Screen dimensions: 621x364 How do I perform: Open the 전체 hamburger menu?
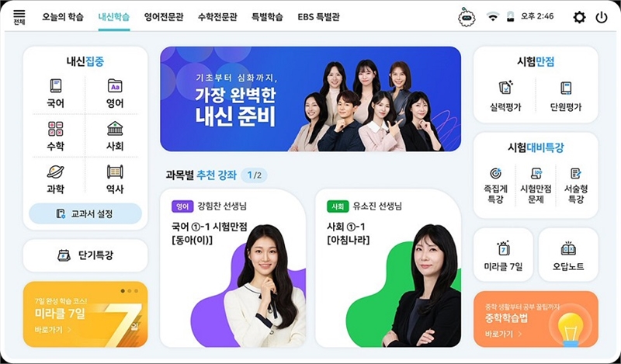pyautogui.click(x=19, y=17)
